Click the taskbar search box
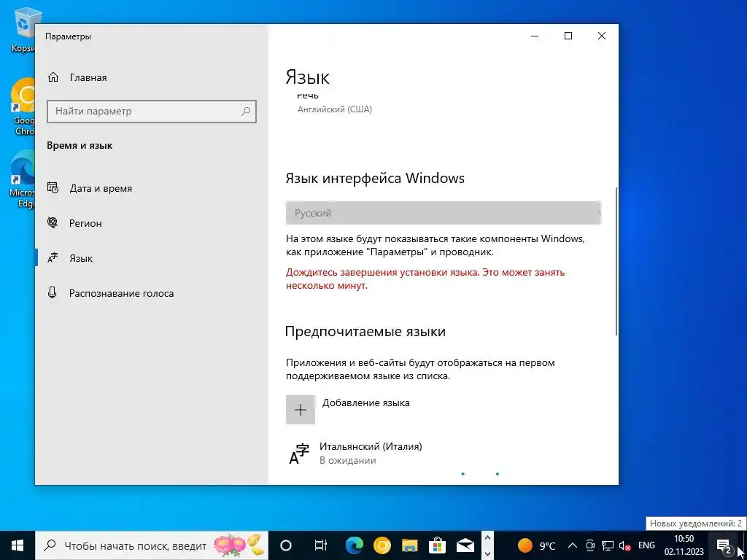Viewport: 747px width, 560px height. [152, 545]
